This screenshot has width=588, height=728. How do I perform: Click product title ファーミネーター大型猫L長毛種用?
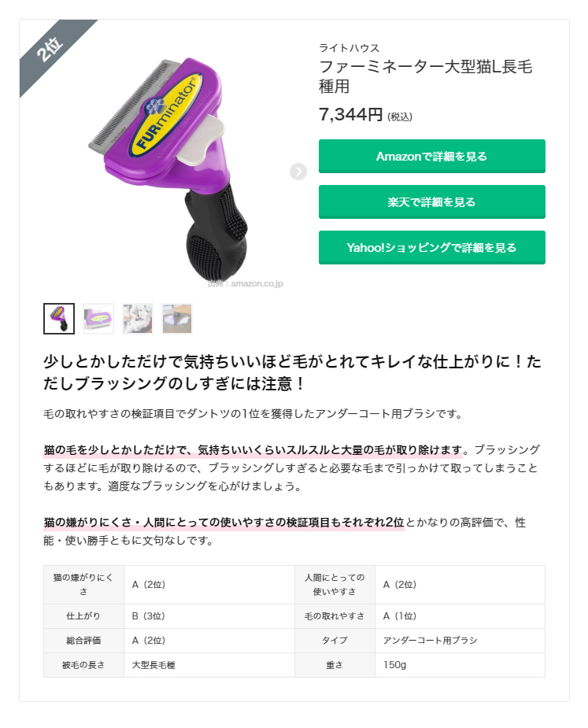425,76
